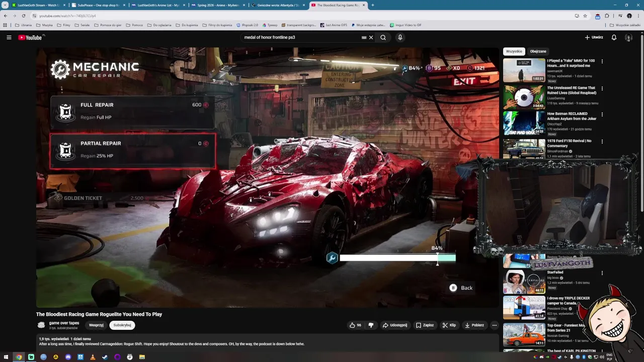Open game over tapes channel name link
The image size is (644, 362).
64,323
